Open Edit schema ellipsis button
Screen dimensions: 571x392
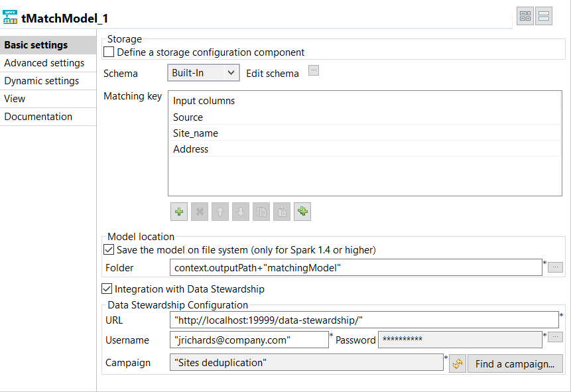(x=314, y=70)
